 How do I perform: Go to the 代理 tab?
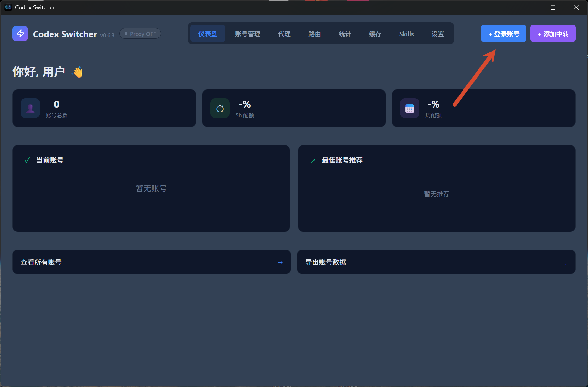coord(284,34)
